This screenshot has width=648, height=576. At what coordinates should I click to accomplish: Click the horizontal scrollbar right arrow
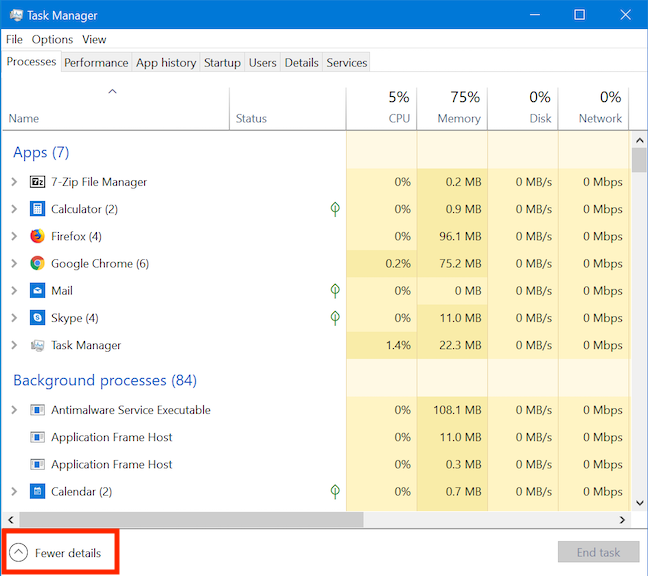pyautogui.click(x=622, y=520)
